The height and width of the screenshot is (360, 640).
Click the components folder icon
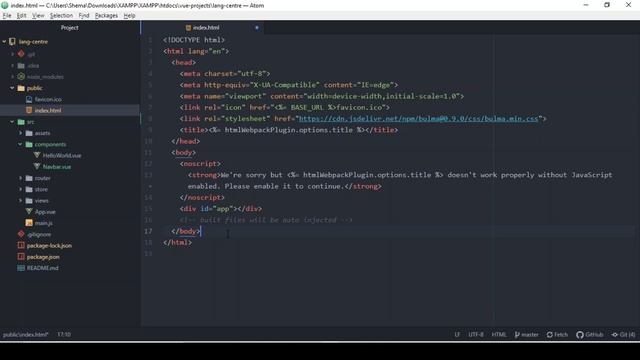point(29,144)
